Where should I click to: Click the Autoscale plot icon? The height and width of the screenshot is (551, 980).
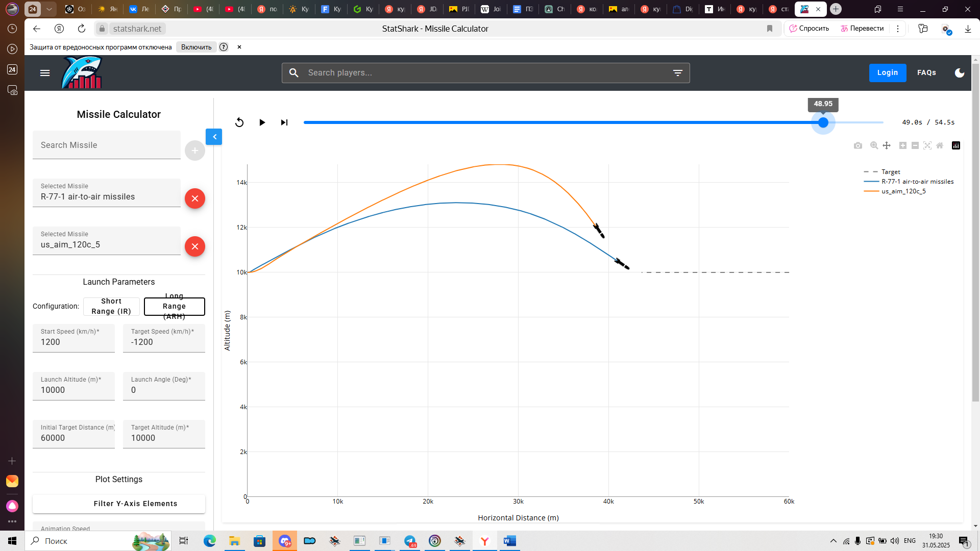click(927, 146)
